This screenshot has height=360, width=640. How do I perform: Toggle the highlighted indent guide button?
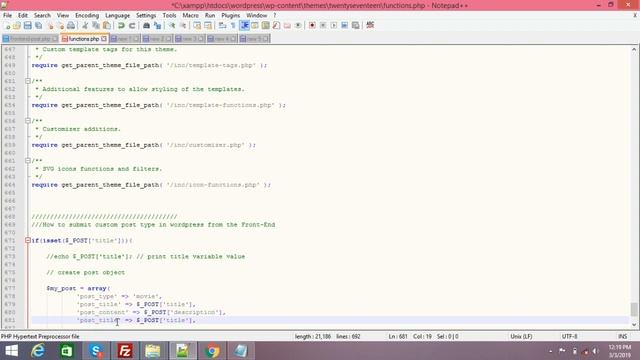(x=244, y=26)
